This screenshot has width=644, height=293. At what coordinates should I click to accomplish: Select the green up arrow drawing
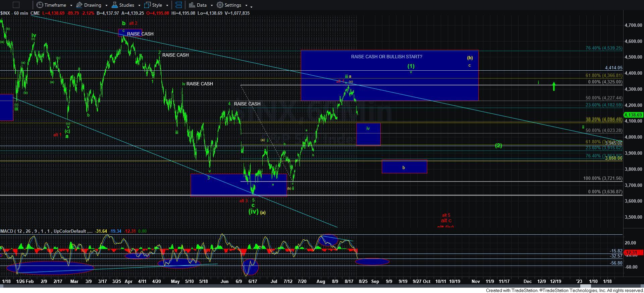pyautogui.click(x=554, y=86)
